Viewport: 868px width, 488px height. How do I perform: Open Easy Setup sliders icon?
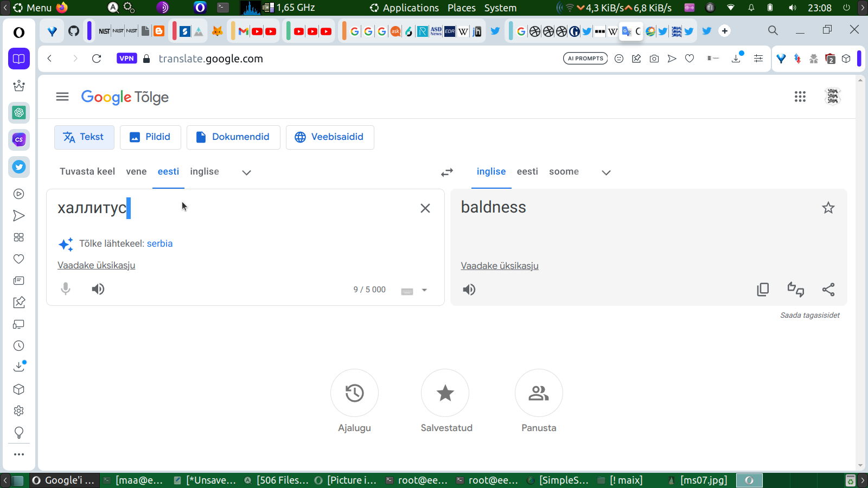click(x=758, y=59)
